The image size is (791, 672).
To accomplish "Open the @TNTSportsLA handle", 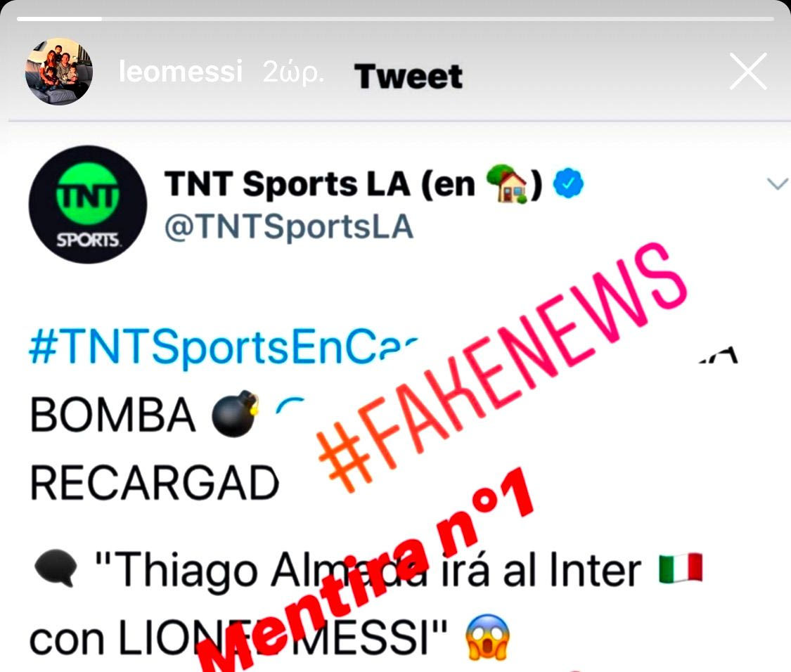I will pos(288,227).
